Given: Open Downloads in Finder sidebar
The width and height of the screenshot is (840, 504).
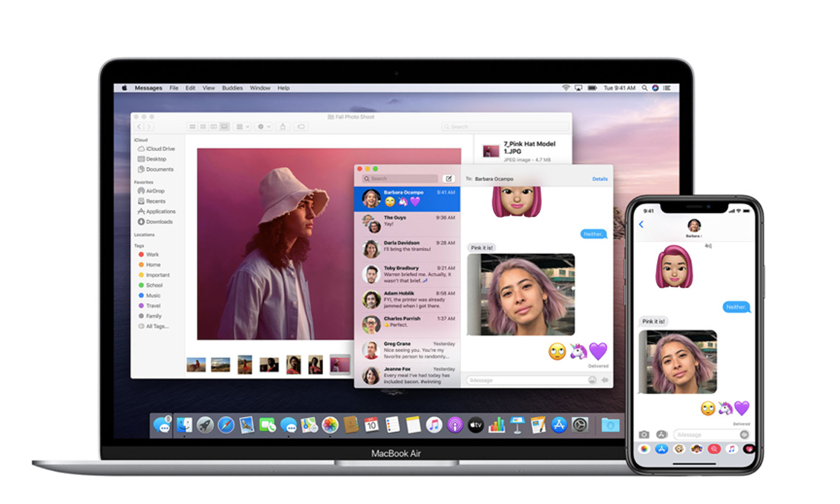Looking at the screenshot, I should pyautogui.click(x=155, y=222).
